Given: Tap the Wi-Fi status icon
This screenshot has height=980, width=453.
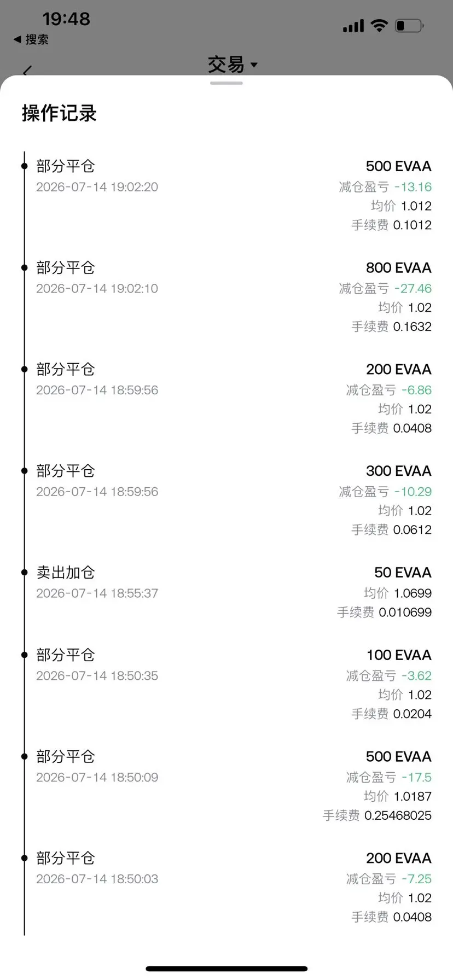Looking at the screenshot, I should (379, 25).
